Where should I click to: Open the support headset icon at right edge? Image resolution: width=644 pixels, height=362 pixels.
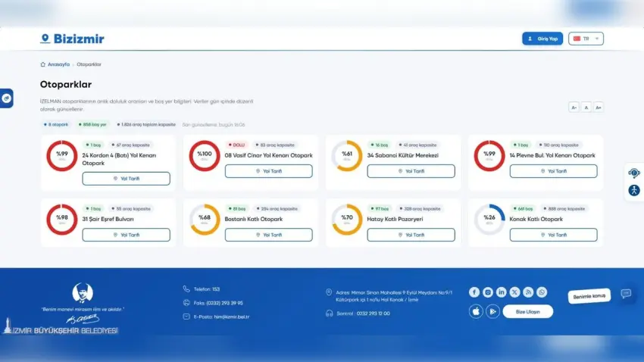[633, 173]
